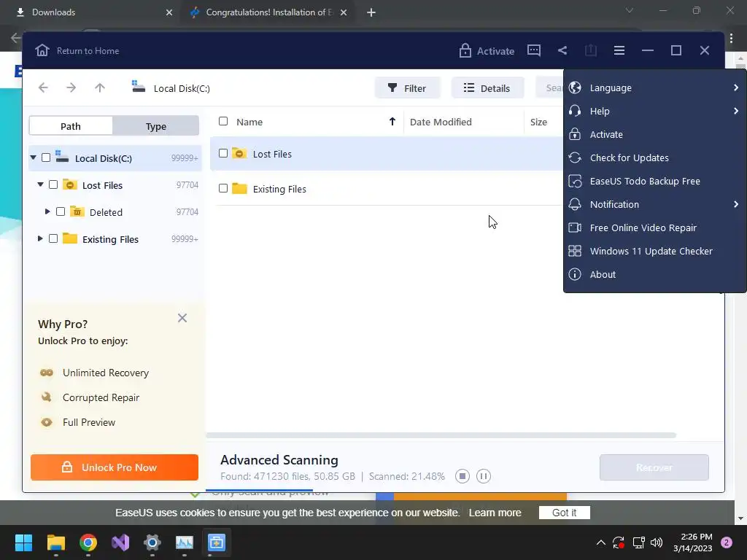747x560 pixels.
Task: Select Check for Updates menu item
Action: pyautogui.click(x=654, y=157)
